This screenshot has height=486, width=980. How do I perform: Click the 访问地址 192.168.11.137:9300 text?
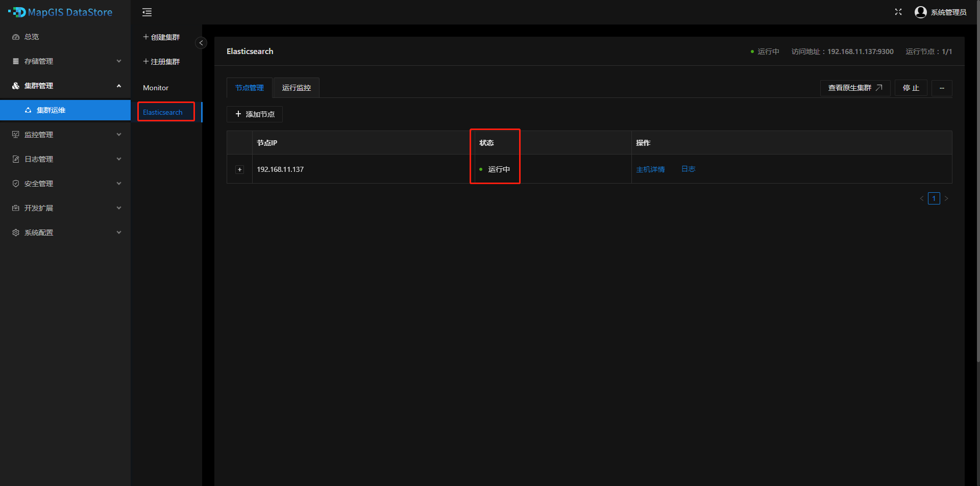click(x=842, y=52)
